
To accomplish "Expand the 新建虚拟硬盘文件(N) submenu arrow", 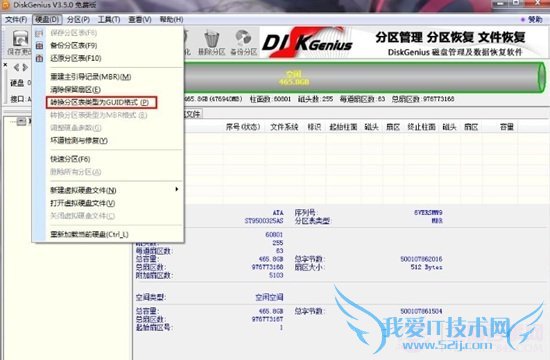I will pos(177,189).
